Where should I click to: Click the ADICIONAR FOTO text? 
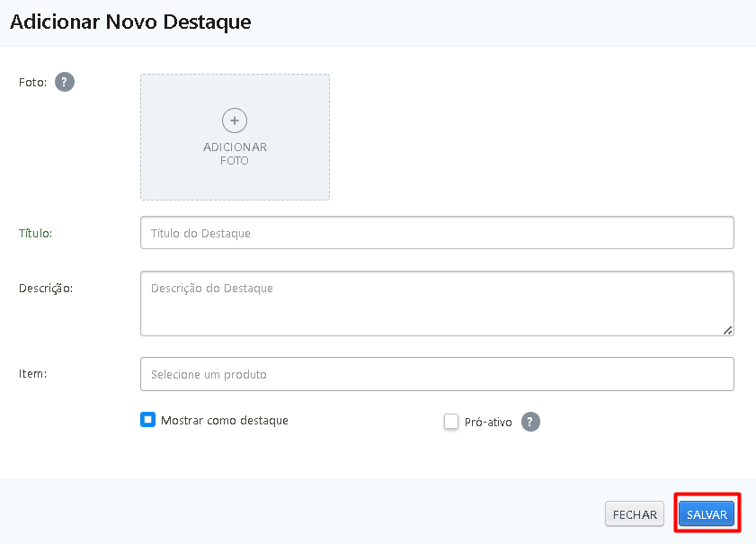tap(235, 154)
